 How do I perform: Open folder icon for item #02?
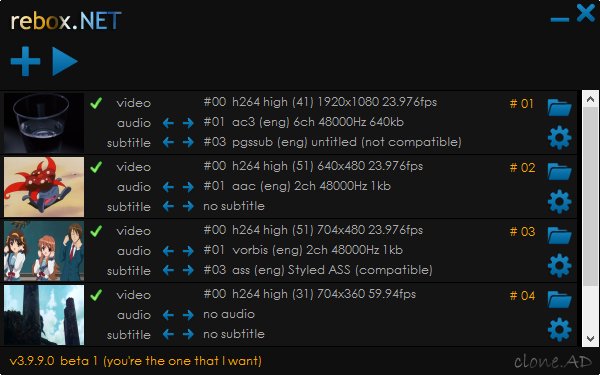[559, 171]
